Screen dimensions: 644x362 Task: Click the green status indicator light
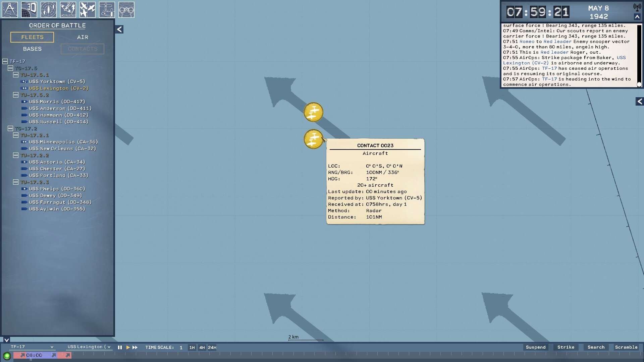[7, 356]
